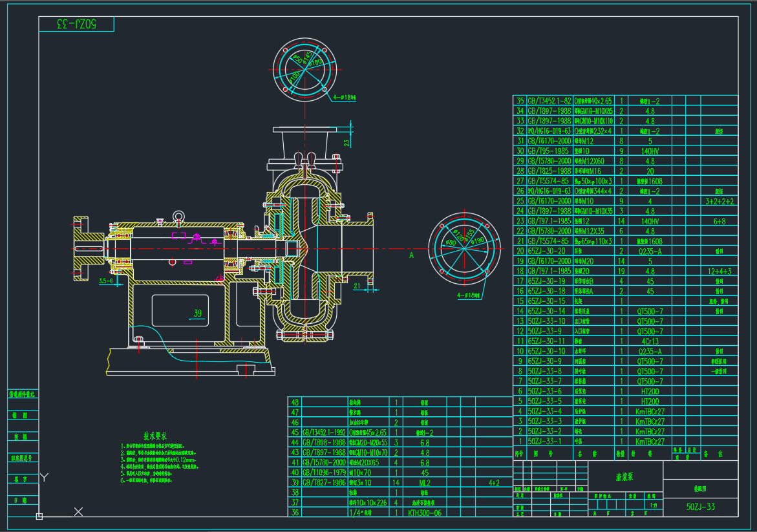Click the 技术要求 heading text
Viewport: 757px width, 532px height.
click(155, 436)
